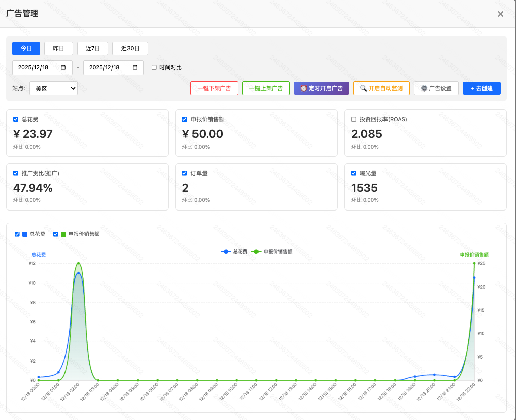The height and width of the screenshot is (420, 516).
Task: Open the start date calendar picker icon
Action: point(63,67)
